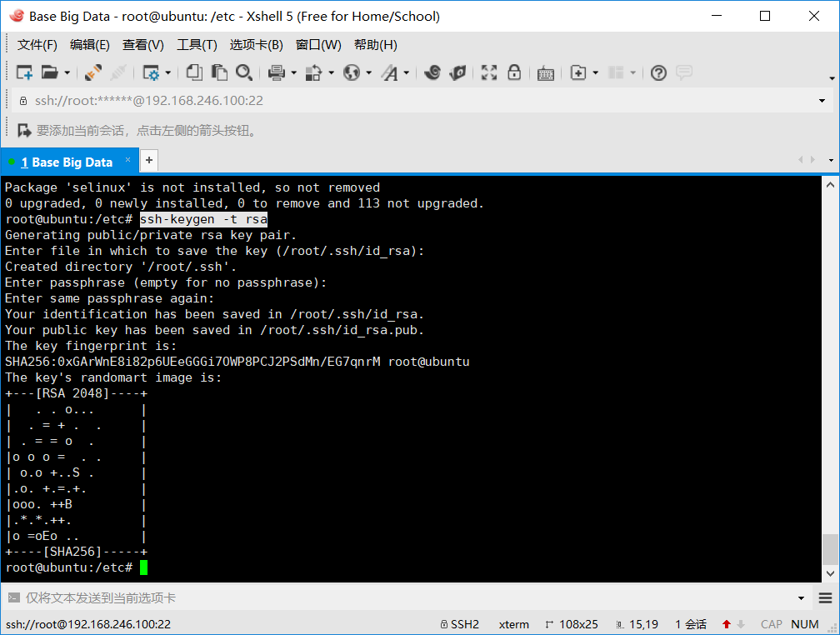
Task: Expand the Properties dropdown arrow
Action: point(168,72)
